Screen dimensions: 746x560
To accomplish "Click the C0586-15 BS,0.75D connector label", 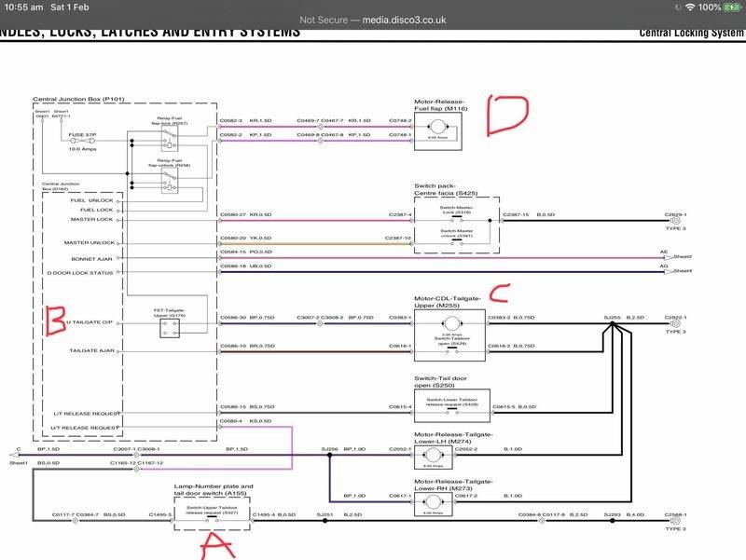I will coord(247,406).
